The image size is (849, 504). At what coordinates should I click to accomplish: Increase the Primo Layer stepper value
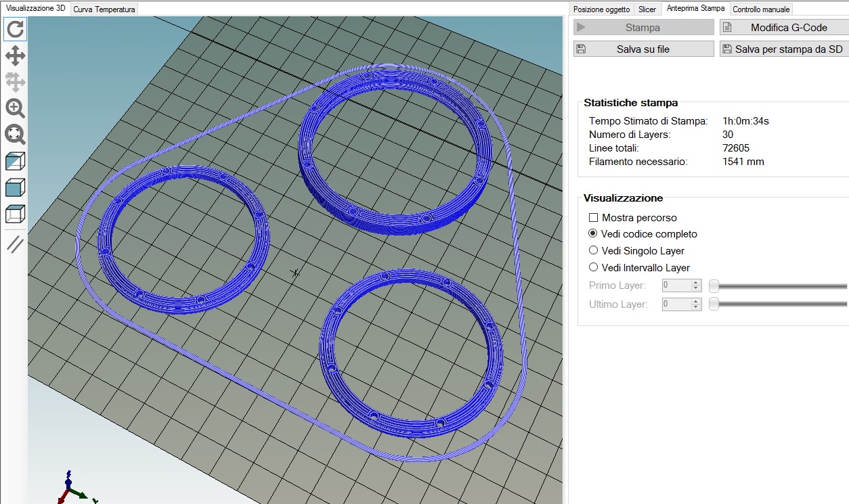click(x=696, y=283)
